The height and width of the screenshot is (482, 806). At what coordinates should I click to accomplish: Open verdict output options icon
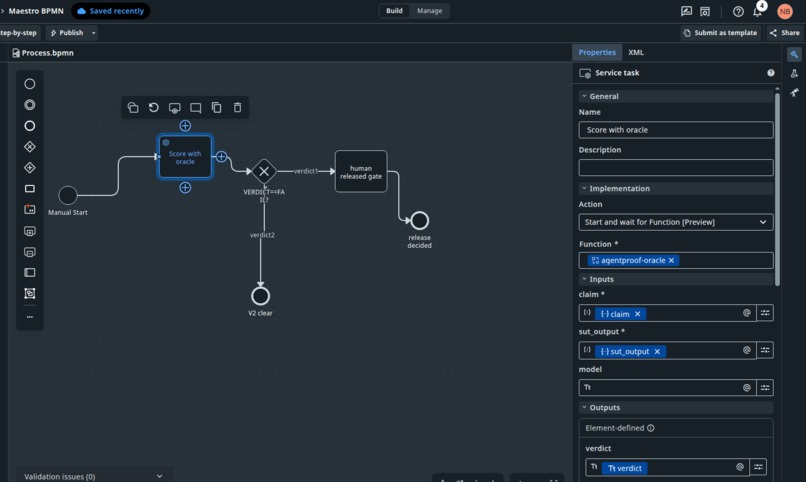758,467
